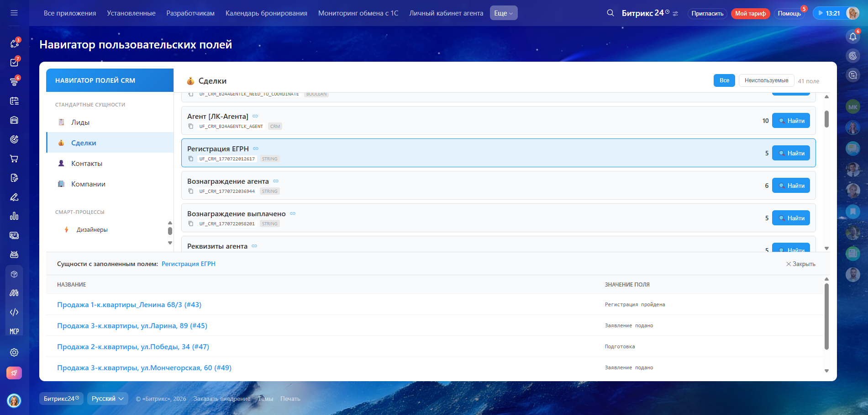Expand the smart-processes list down arrow
The width and height of the screenshot is (868, 415).
pyautogui.click(x=170, y=243)
